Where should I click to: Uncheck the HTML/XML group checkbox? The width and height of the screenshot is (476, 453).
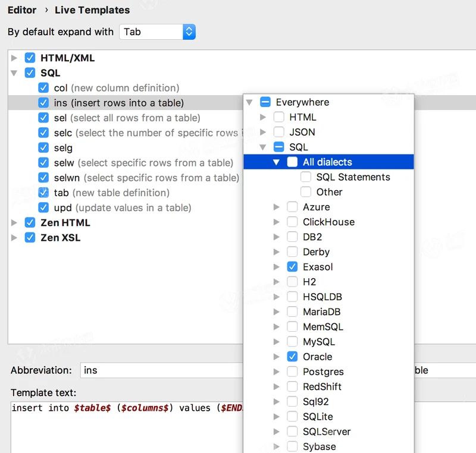pos(30,58)
